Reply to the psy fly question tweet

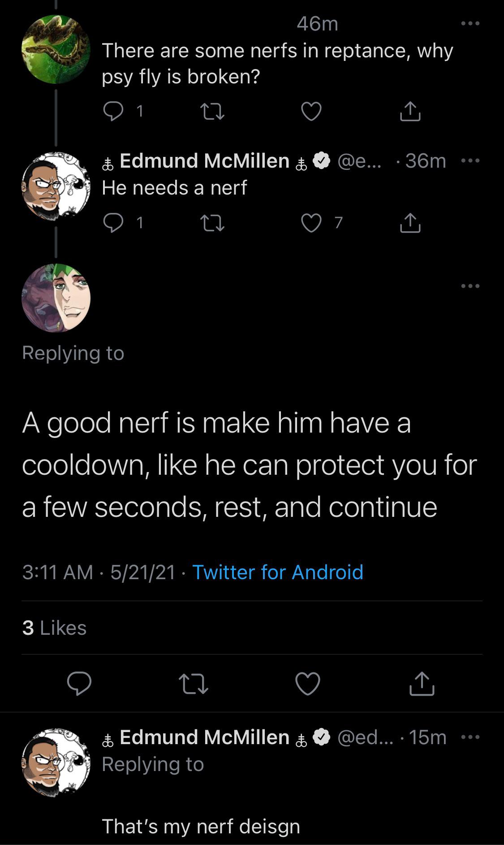pos(113,111)
